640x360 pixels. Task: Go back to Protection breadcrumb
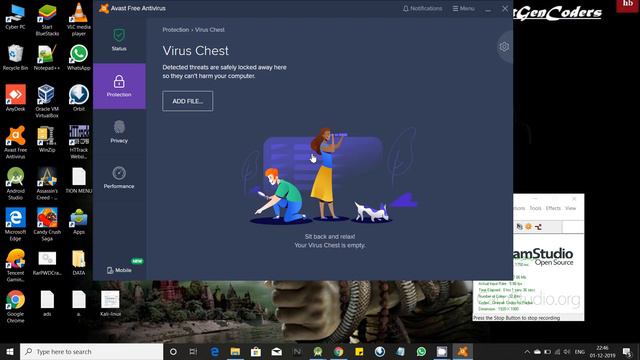point(176,30)
